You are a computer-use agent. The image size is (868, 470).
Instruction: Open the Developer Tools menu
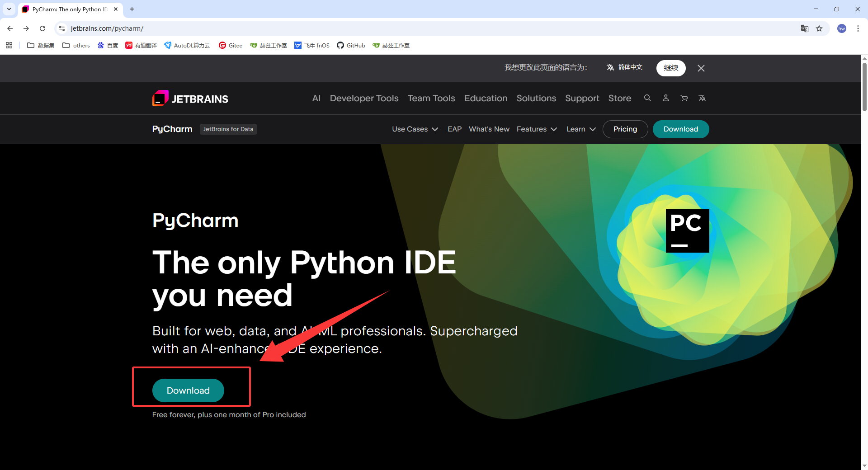click(x=364, y=98)
